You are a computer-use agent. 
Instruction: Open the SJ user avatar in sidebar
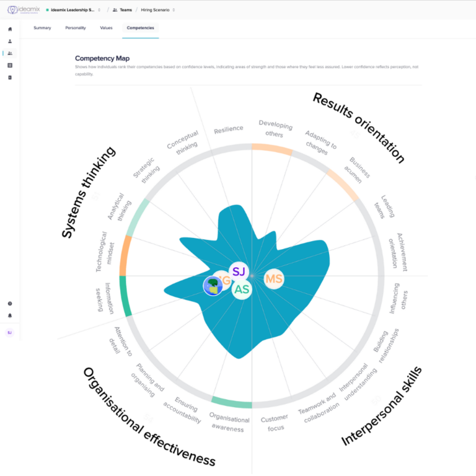tap(10, 333)
